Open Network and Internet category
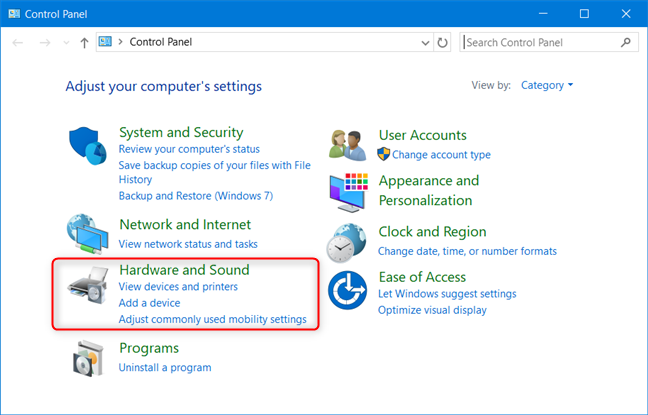This screenshot has width=648, height=415. pos(185,224)
